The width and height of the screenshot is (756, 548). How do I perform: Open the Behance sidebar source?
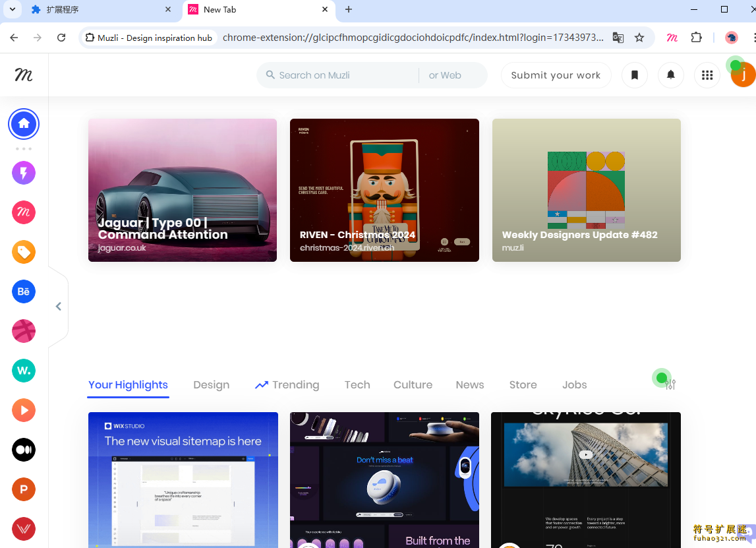[24, 291]
